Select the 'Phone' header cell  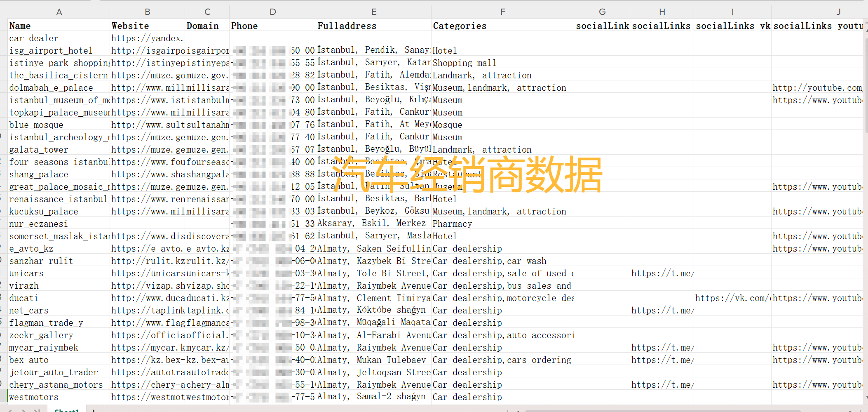click(x=273, y=26)
